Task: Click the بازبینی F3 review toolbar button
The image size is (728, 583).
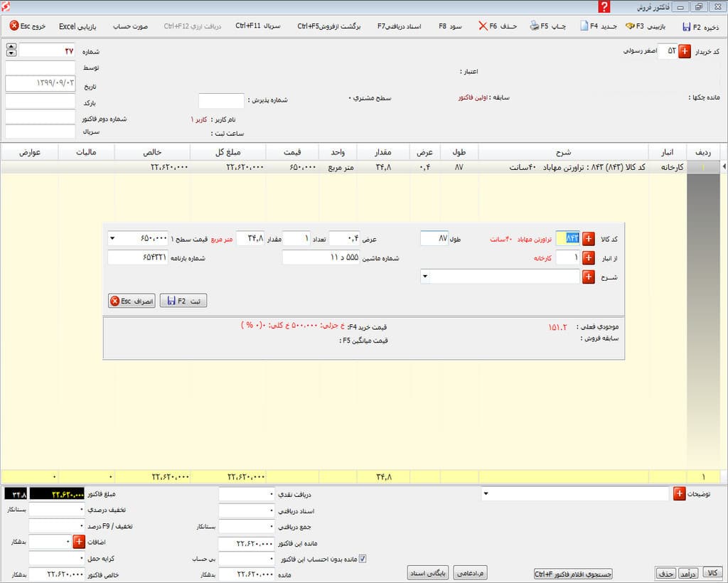Action: pos(646,26)
